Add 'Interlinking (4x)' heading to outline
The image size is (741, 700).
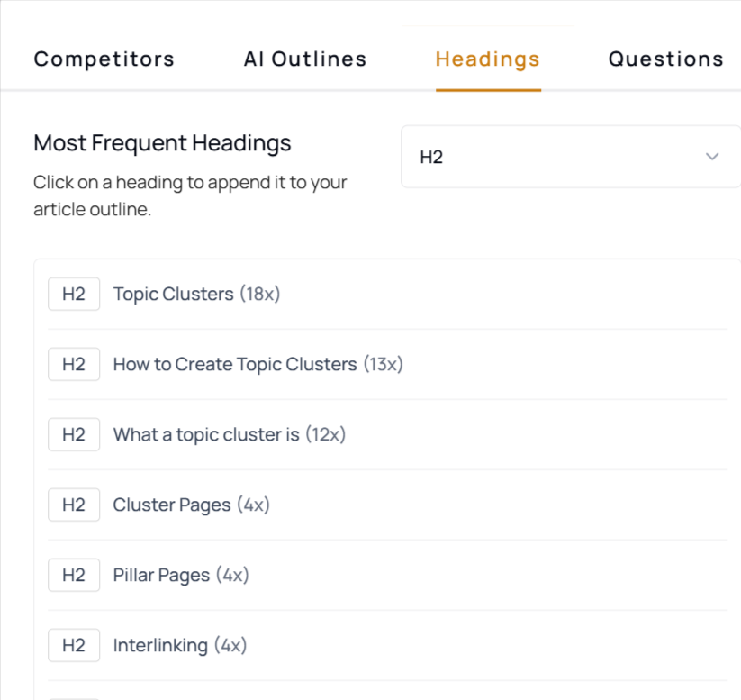click(x=179, y=645)
